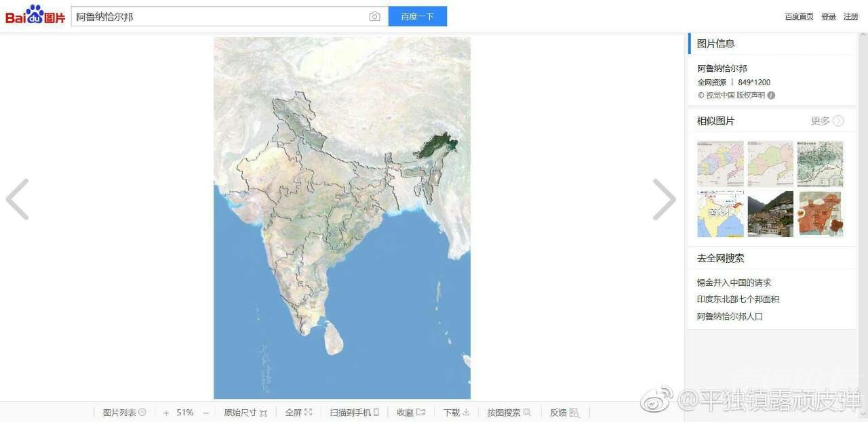Image resolution: width=868 pixels, height=422 pixels.
Task: Zoom in with the plus icon
Action: click(x=166, y=413)
